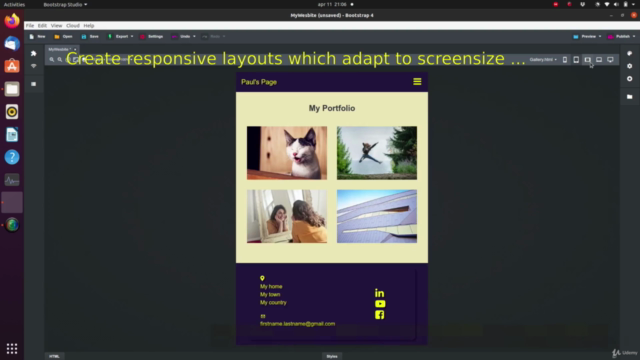Click the first zoom magnifier icon
Screen dimensions: 640x360
tap(52, 60)
